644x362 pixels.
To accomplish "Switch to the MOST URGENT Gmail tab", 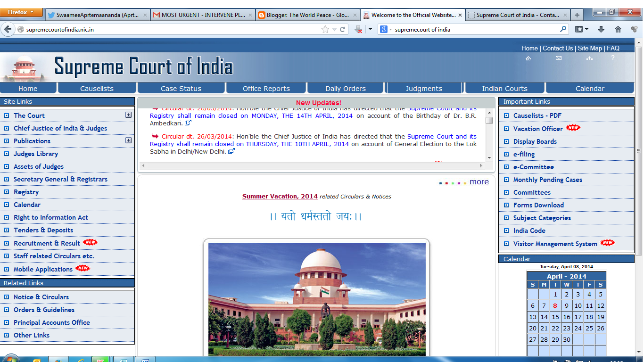I will [203, 15].
